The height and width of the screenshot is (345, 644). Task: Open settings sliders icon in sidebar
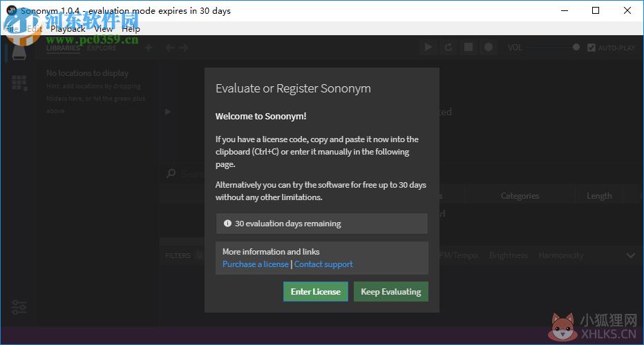pos(19,307)
